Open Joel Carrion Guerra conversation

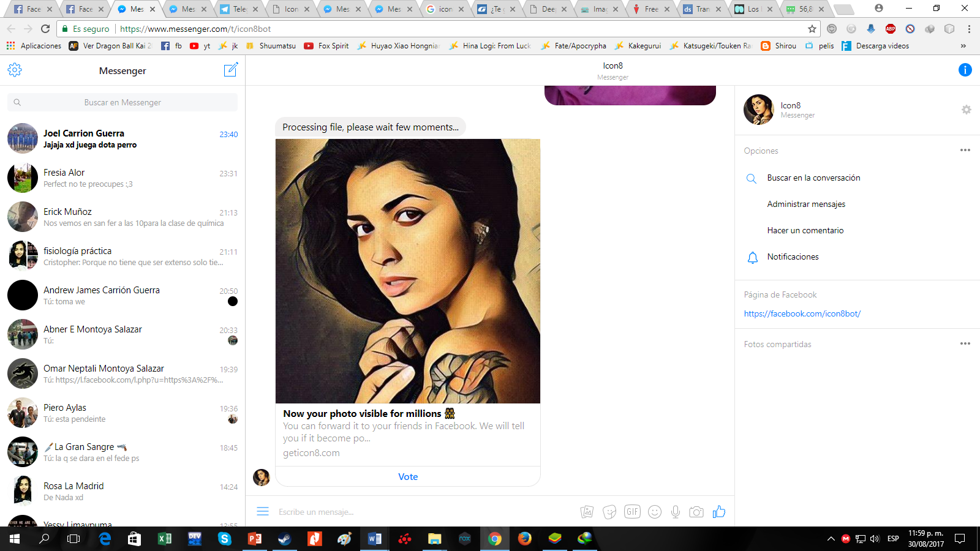(x=123, y=138)
